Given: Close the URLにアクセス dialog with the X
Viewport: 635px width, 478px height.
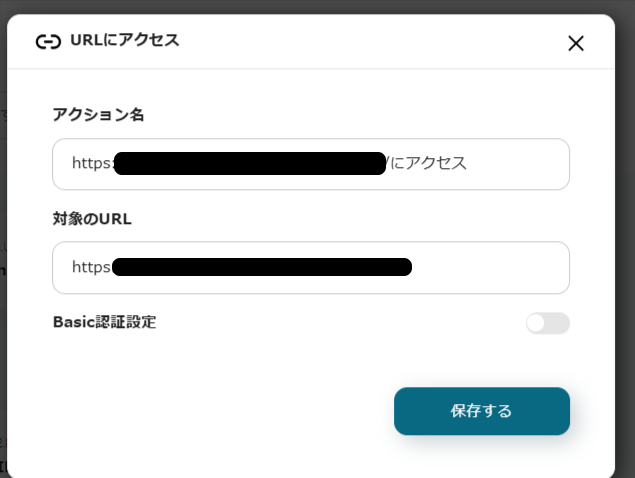Looking at the screenshot, I should (575, 43).
